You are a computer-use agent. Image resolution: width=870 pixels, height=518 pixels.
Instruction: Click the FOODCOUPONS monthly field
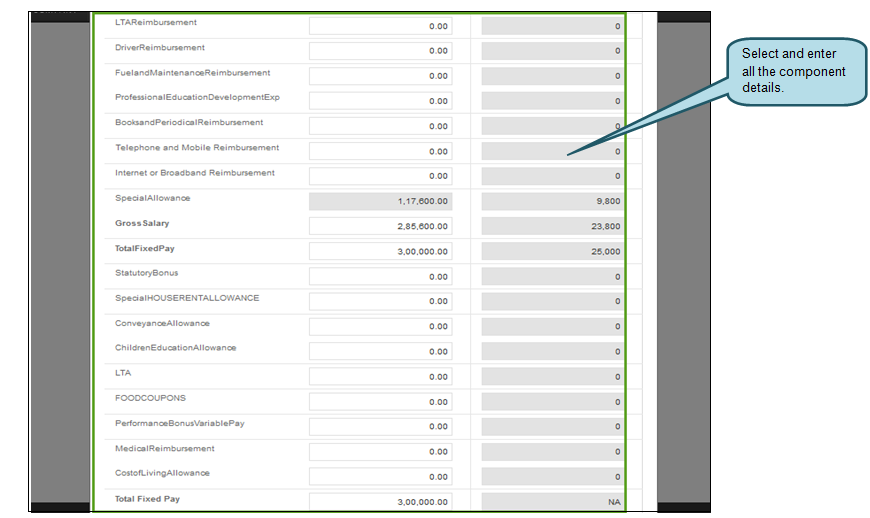[553, 402]
